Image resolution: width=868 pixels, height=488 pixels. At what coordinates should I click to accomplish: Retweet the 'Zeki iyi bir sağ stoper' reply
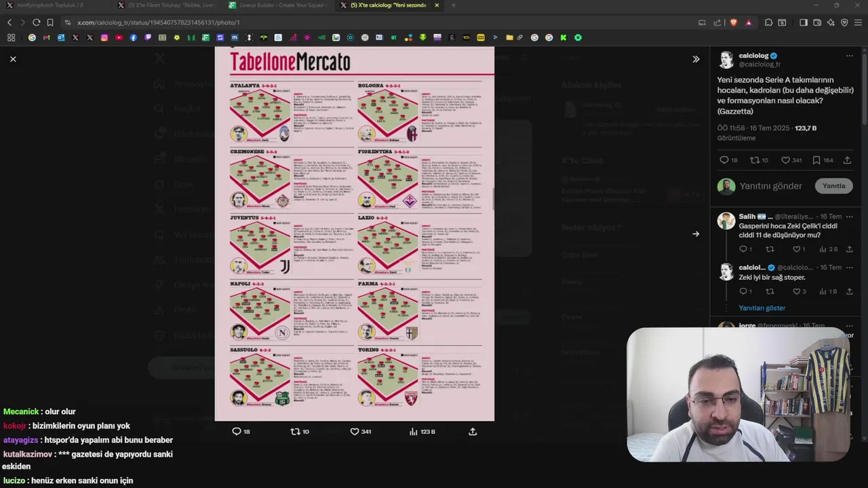tap(770, 291)
